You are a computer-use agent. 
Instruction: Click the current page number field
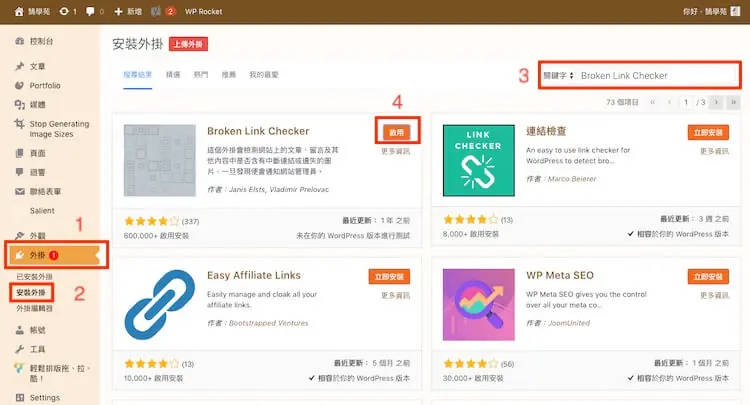point(686,102)
